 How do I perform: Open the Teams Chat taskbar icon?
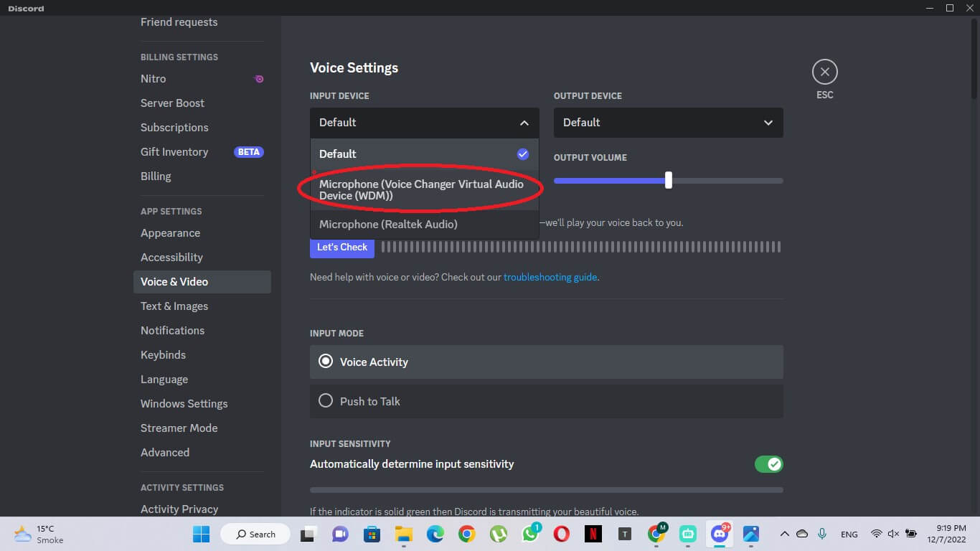click(340, 534)
